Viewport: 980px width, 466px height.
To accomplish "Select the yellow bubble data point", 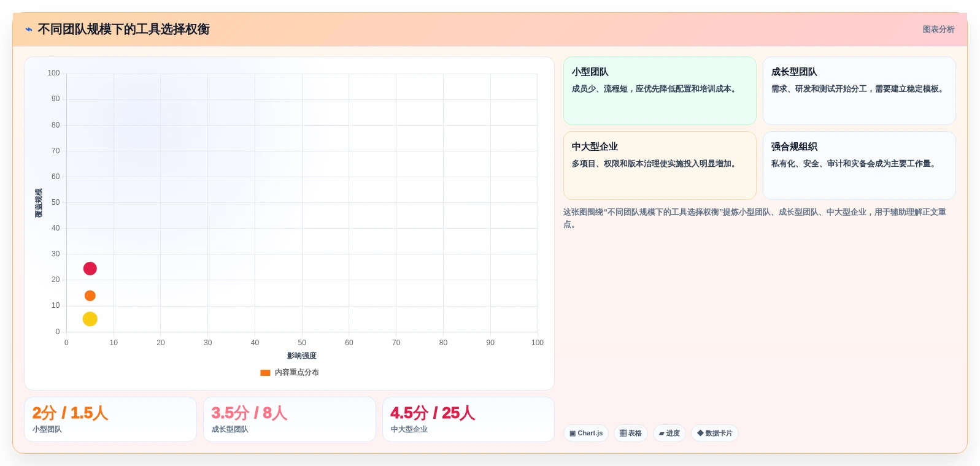I will click(x=90, y=319).
